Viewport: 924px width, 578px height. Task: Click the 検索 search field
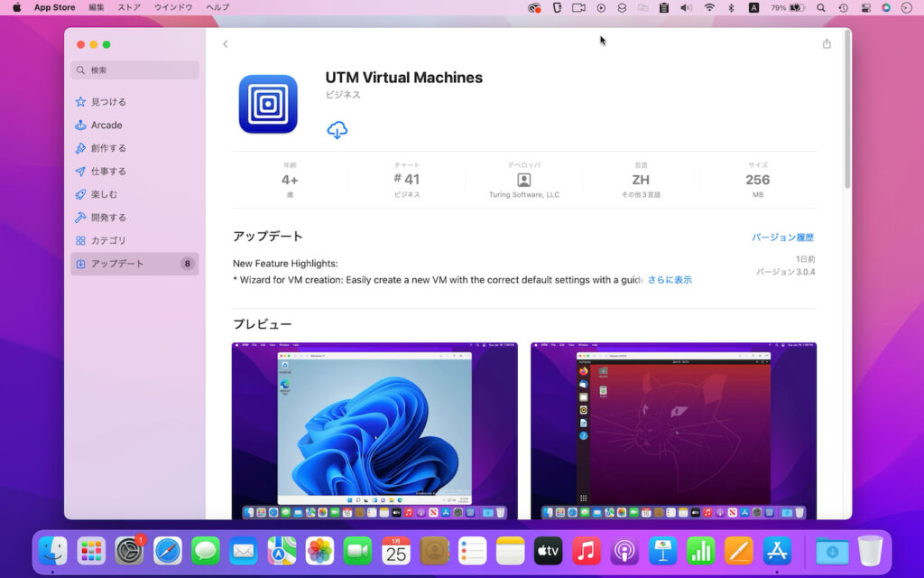click(134, 70)
